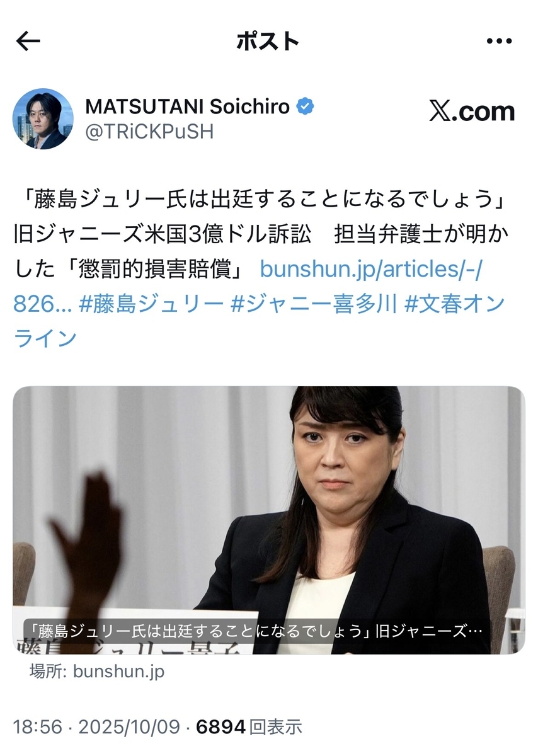Open the #ジャニー喜多川 hashtag
The width and height of the screenshot is (538, 756).
[x=314, y=304]
